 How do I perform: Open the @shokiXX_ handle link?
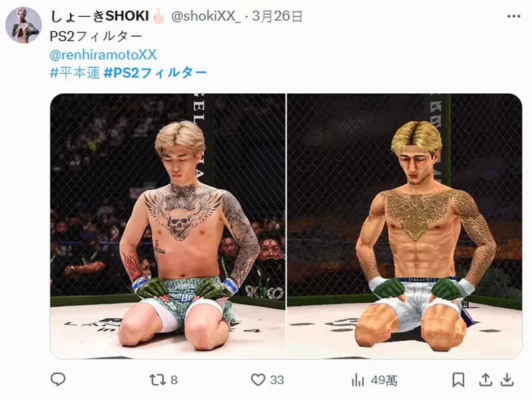point(206,16)
